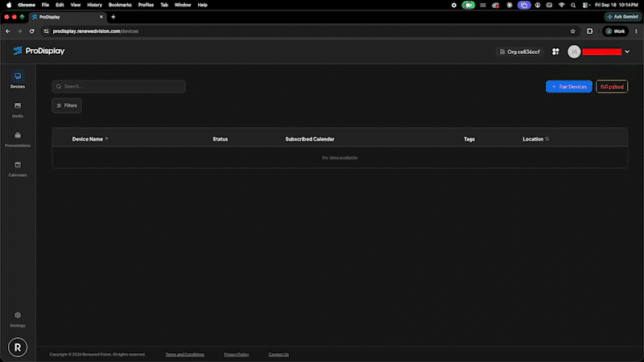Open Settings in the sidebar
644x362 pixels.
(x=18, y=319)
